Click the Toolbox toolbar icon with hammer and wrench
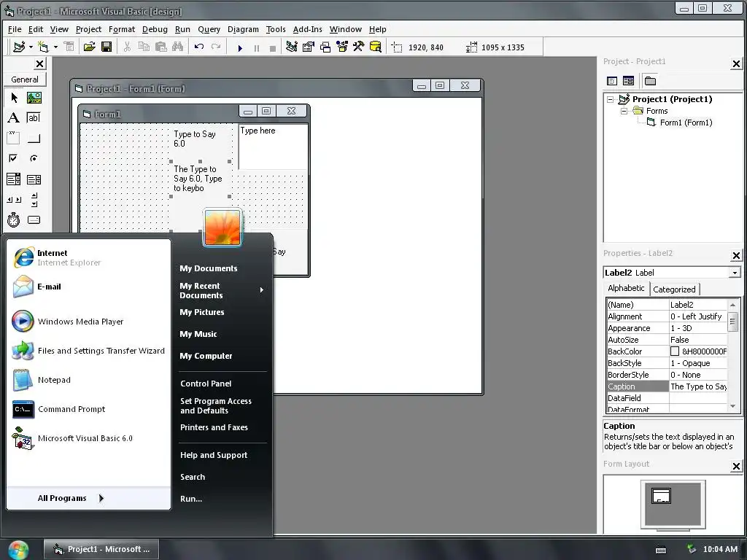 [x=359, y=47]
